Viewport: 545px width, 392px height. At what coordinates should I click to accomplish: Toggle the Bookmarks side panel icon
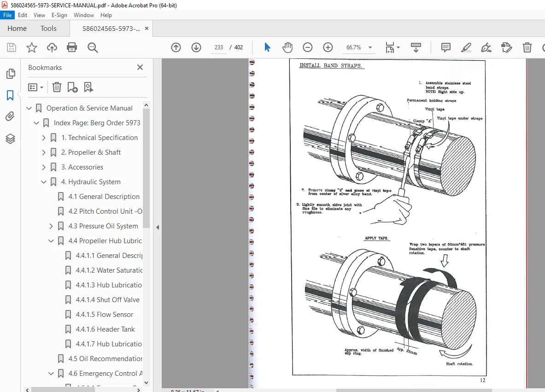coord(10,95)
